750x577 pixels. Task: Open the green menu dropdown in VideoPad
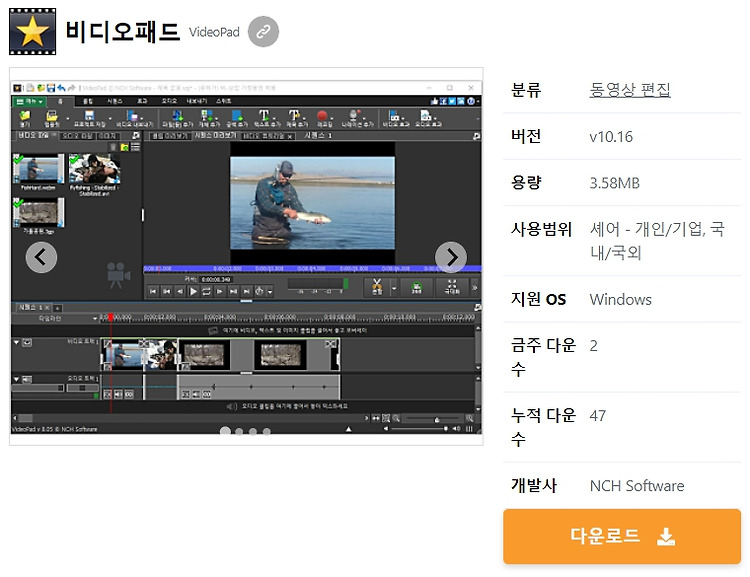click(x=30, y=101)
